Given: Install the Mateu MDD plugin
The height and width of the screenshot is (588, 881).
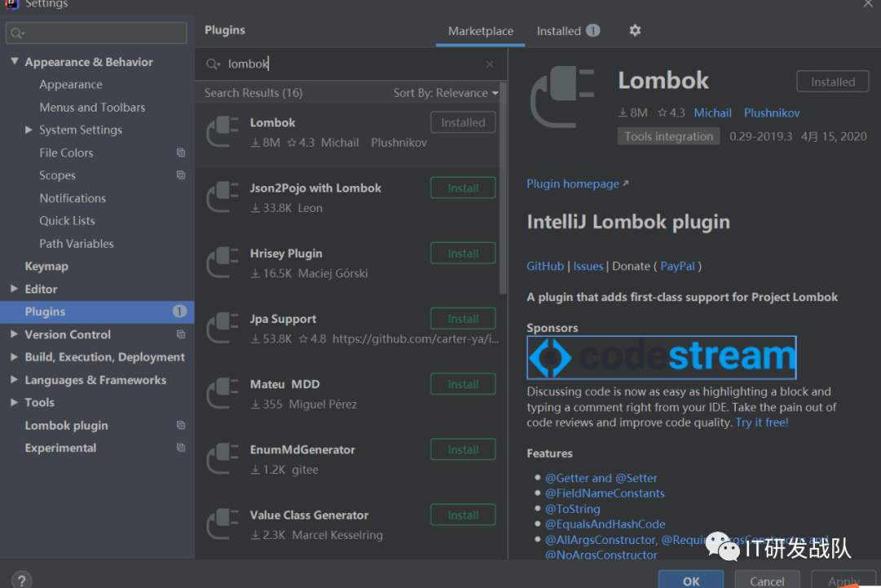Looking at the screenshot, I should pos(463,384).
